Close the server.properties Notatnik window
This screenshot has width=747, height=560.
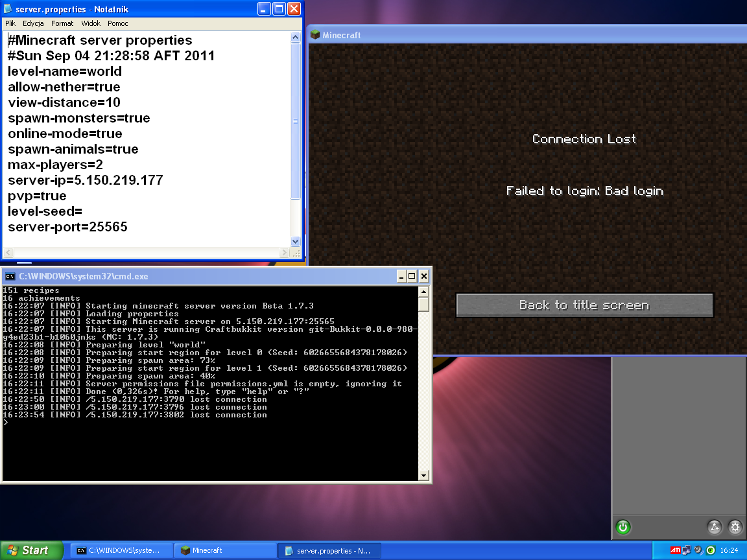click(x=294, y=8)
